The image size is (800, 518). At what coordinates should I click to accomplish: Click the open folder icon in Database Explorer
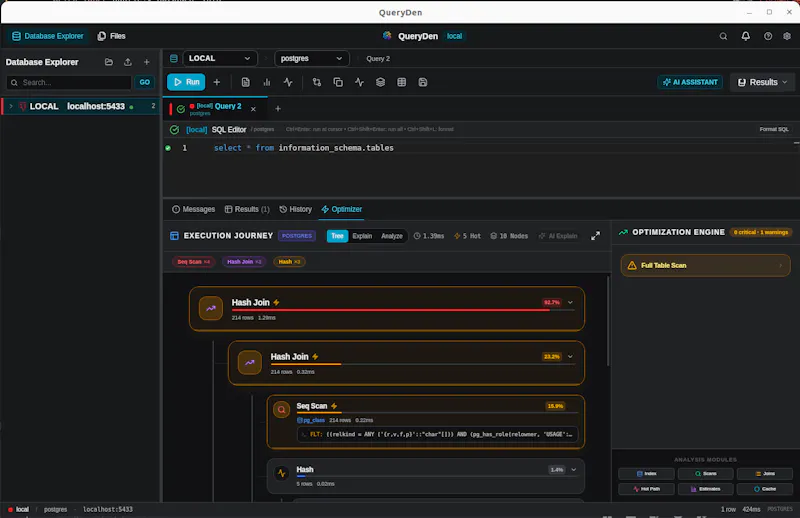tap(109, 62)
